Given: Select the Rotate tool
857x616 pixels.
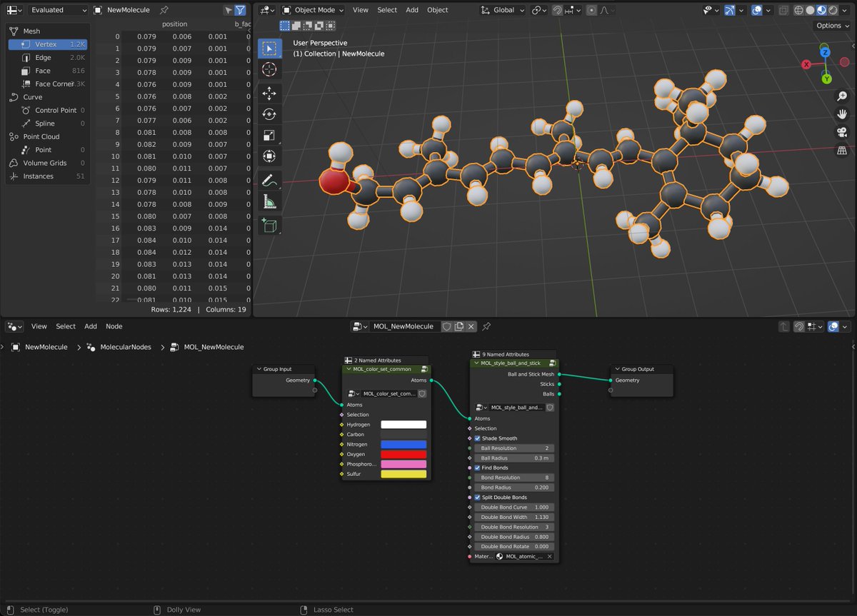Looking at the screenshot, I should click(x=269, y=114).
